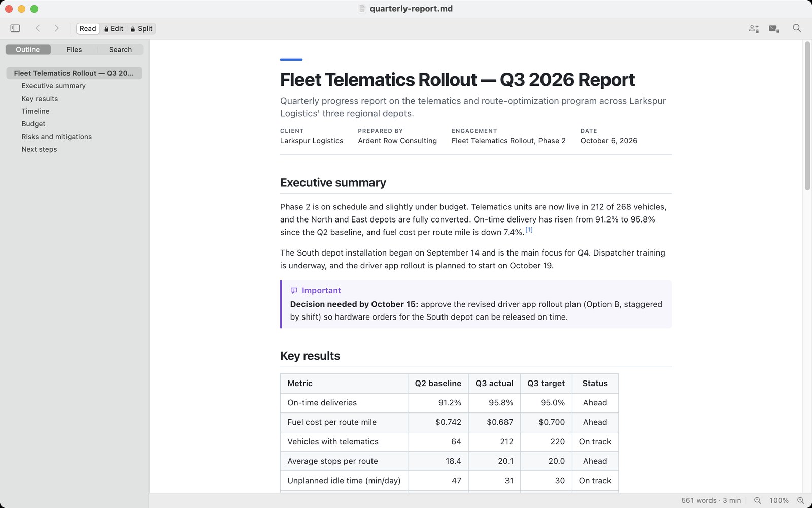Click the October 6, 2026 date

tap(609, 141)
